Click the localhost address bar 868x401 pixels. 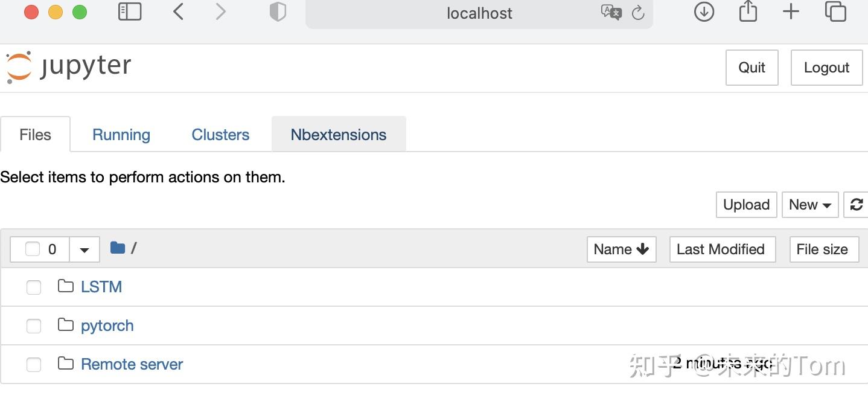[x=479, y=13]
